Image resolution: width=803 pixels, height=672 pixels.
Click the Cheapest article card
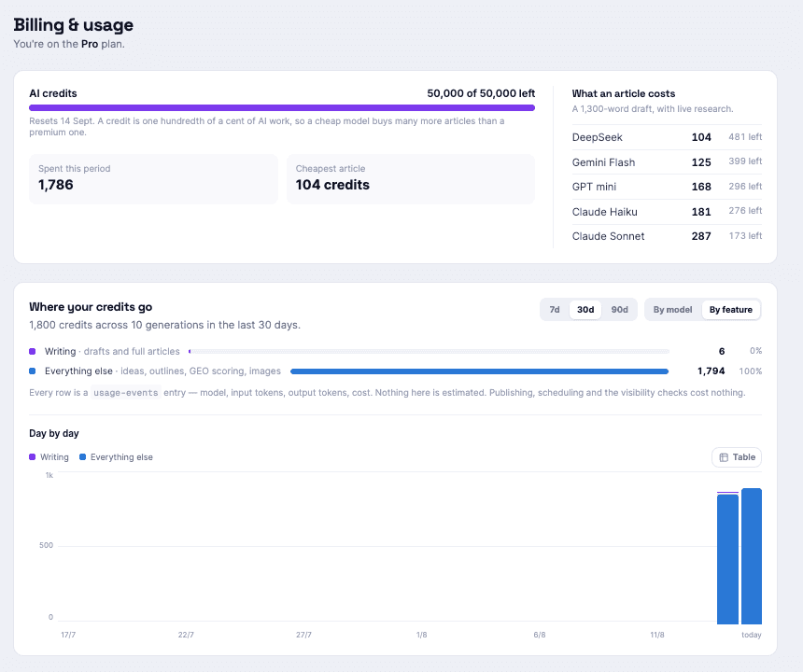tap(411, 178)
